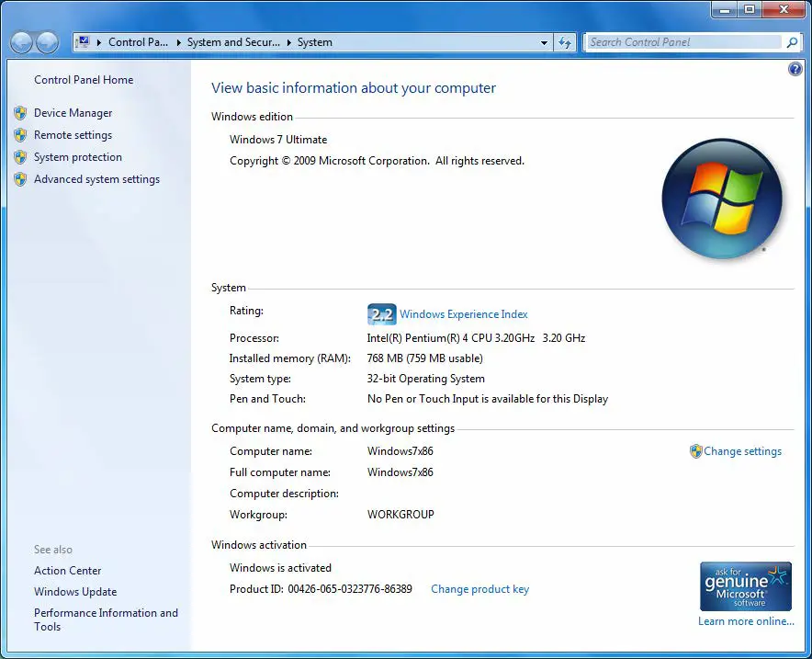Open Action Center link
This screenshot has width=812, height=659.
pos(67,571)
